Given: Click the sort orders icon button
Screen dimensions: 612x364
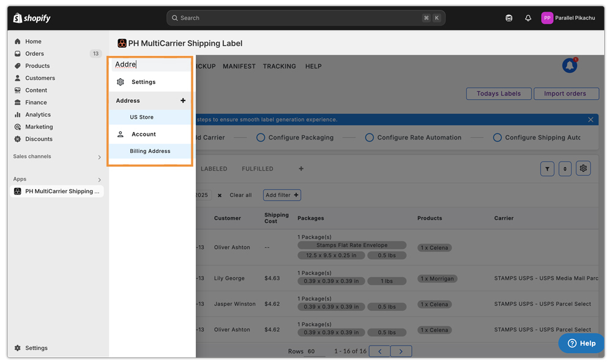Looking at the screenshot, I should [565, 169].
